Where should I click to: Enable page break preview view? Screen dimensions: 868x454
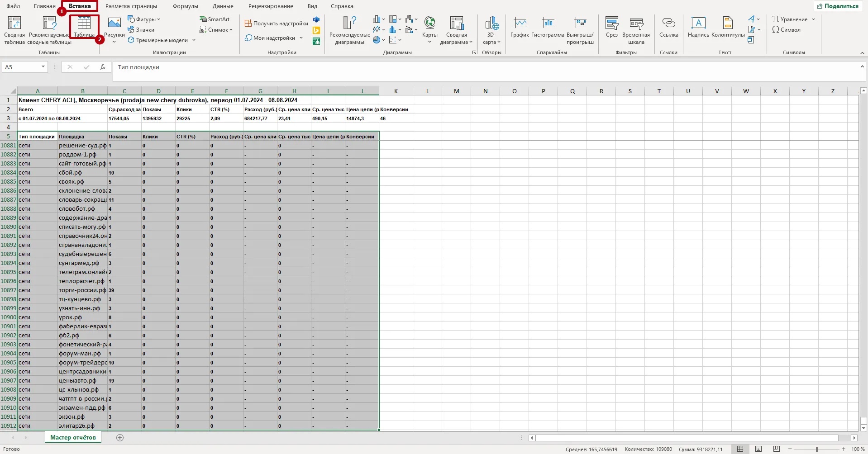click(x=777, y=449)
